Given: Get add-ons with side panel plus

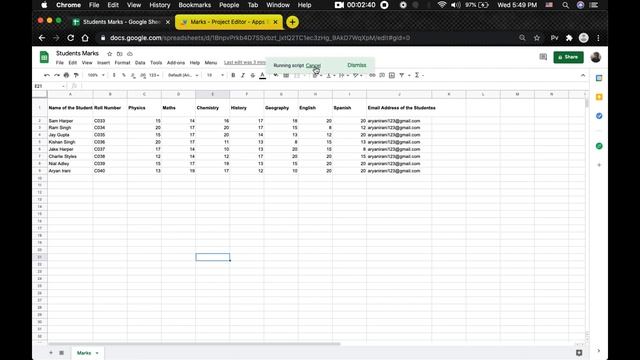Looking at the screenshot, I should click(x=599, y=165).
